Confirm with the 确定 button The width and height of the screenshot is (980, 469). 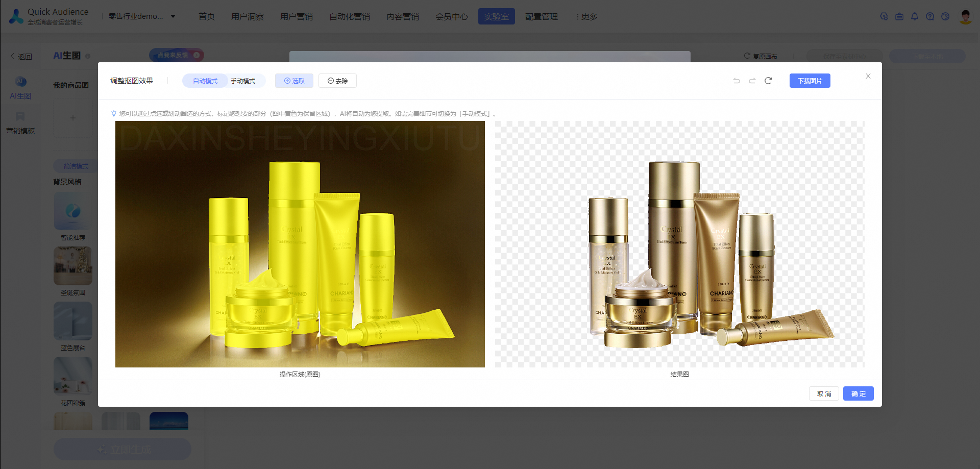point(859,393)
